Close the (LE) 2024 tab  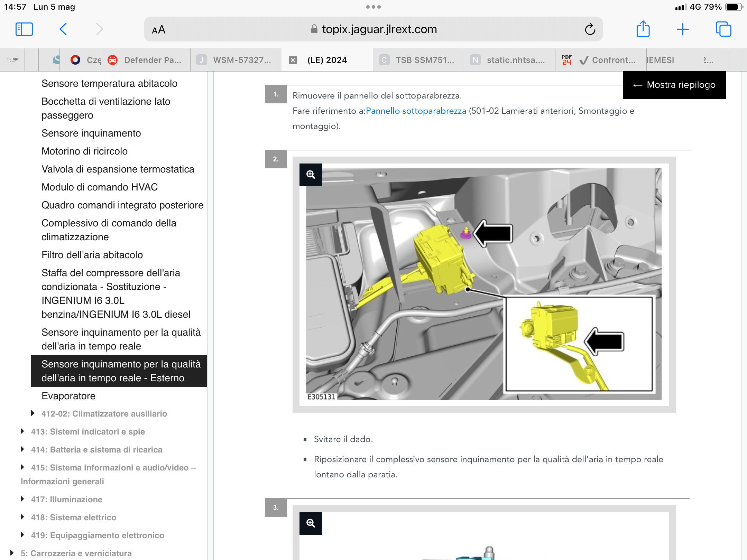click(x=293, y=60)
